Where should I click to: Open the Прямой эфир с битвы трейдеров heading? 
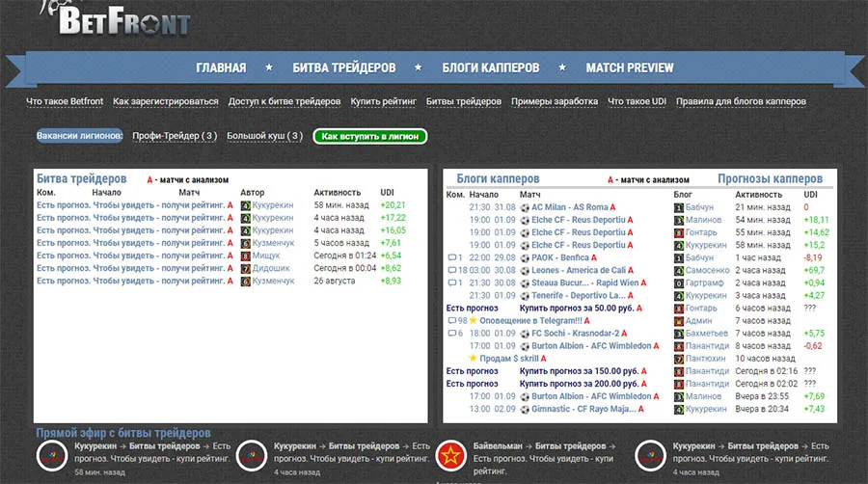[x=123, y=433]
